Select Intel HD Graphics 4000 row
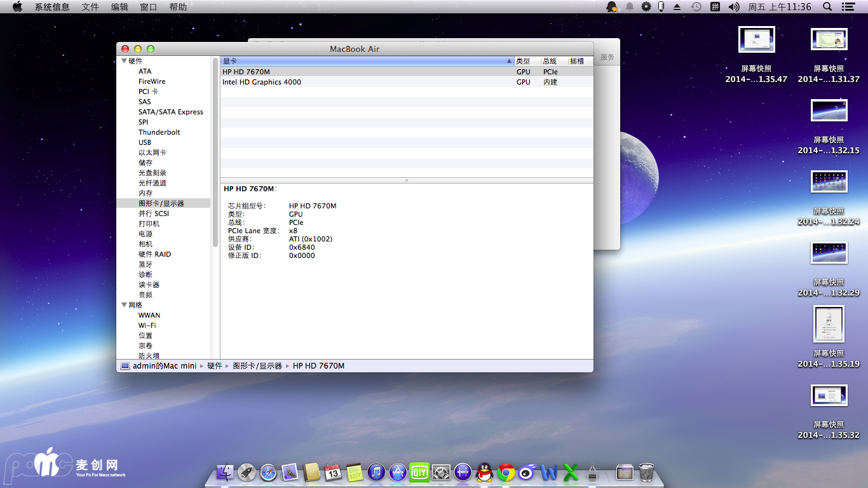 (262, 82)
